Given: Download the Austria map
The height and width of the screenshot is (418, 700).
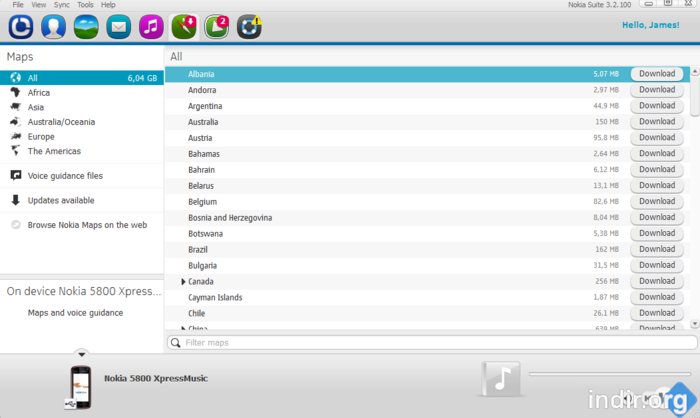Looking at the screenshot, I should (657, 138).
